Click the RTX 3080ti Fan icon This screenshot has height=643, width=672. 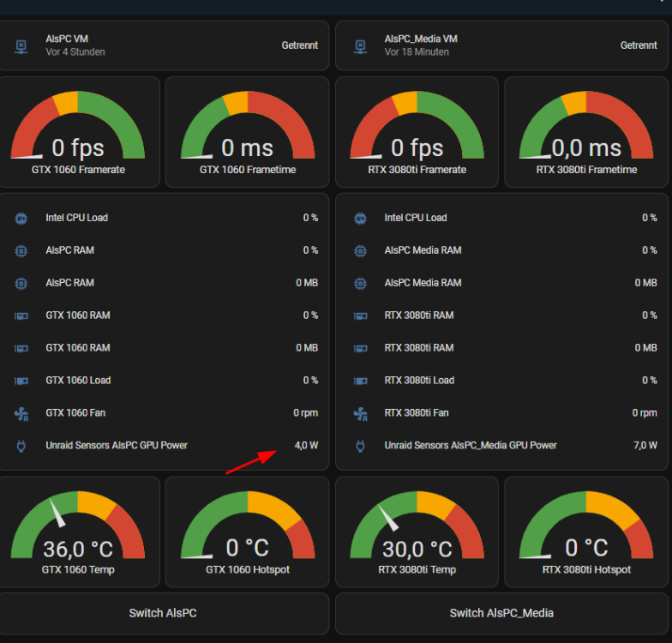click(x=360, y=413)
